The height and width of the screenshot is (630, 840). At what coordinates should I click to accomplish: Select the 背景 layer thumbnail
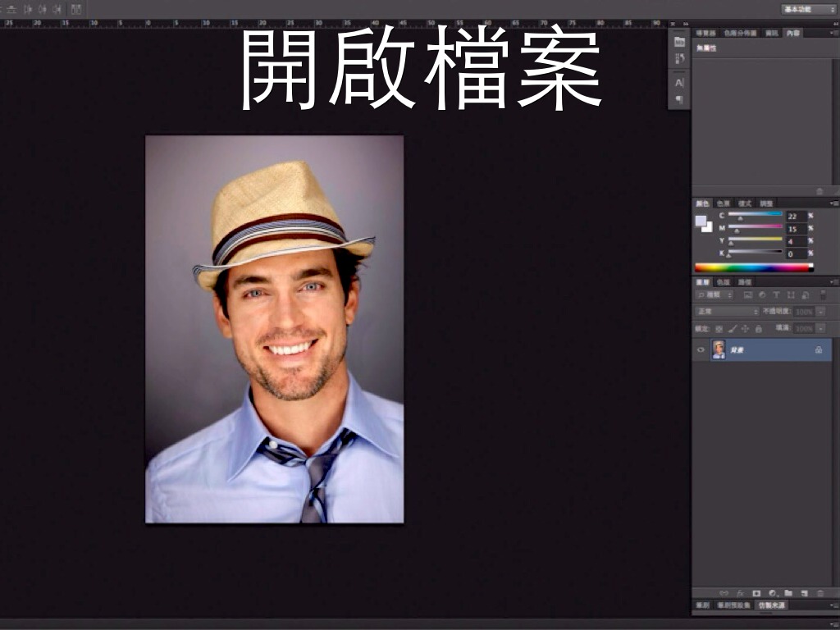719,350
